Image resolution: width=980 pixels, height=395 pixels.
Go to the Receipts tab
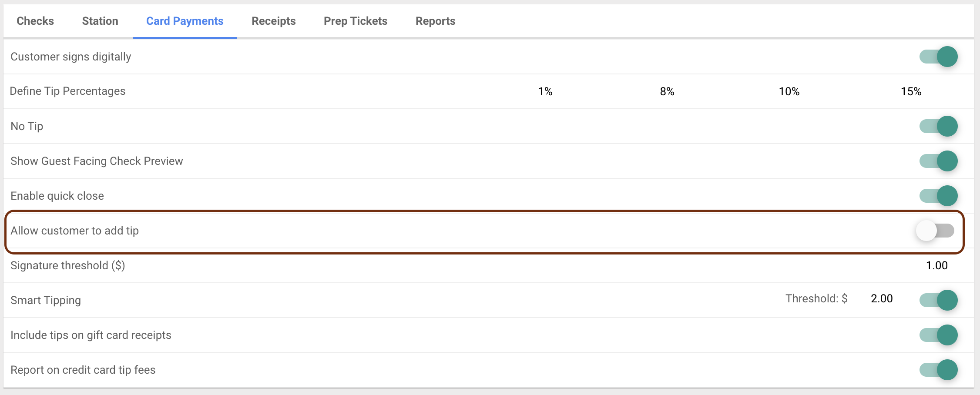tap(274, 21)
